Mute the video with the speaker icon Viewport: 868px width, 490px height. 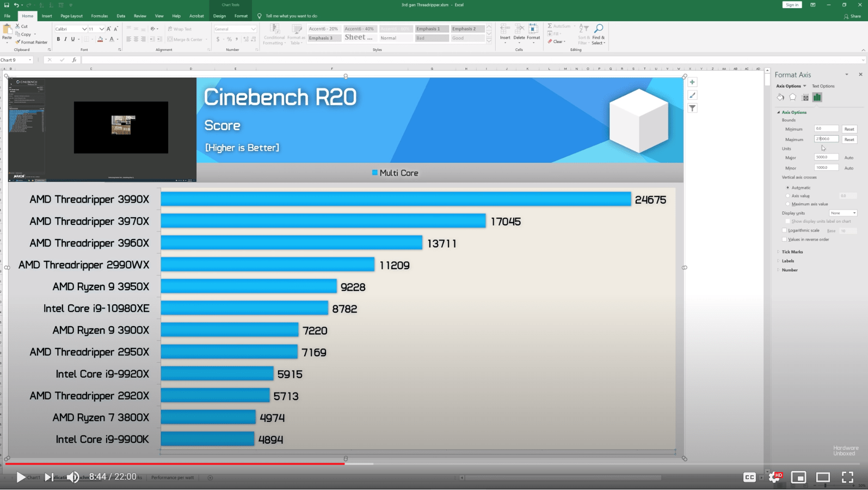73,477
